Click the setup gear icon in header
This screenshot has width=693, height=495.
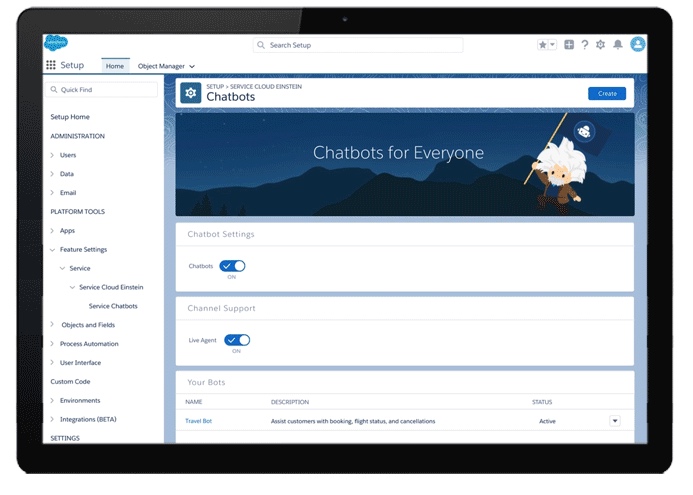tap(600, 45)
